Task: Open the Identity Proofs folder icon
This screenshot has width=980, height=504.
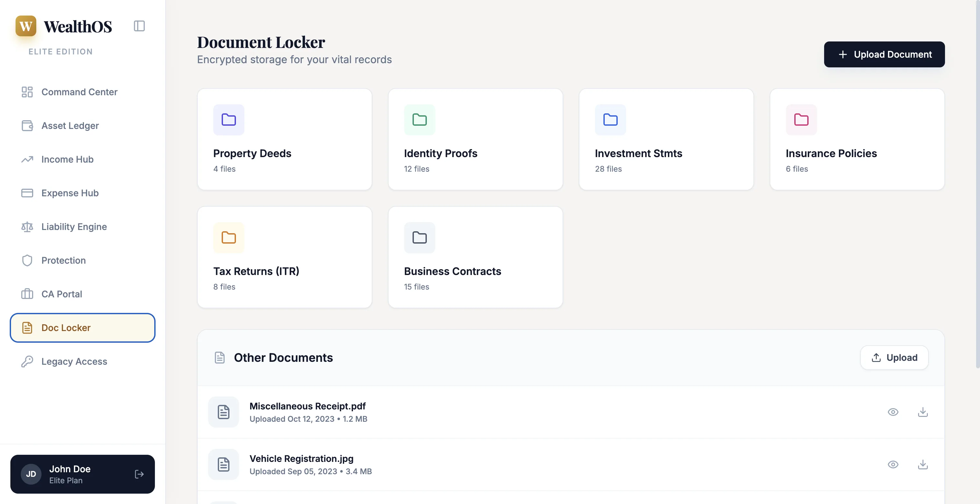Action: (420, 120)
